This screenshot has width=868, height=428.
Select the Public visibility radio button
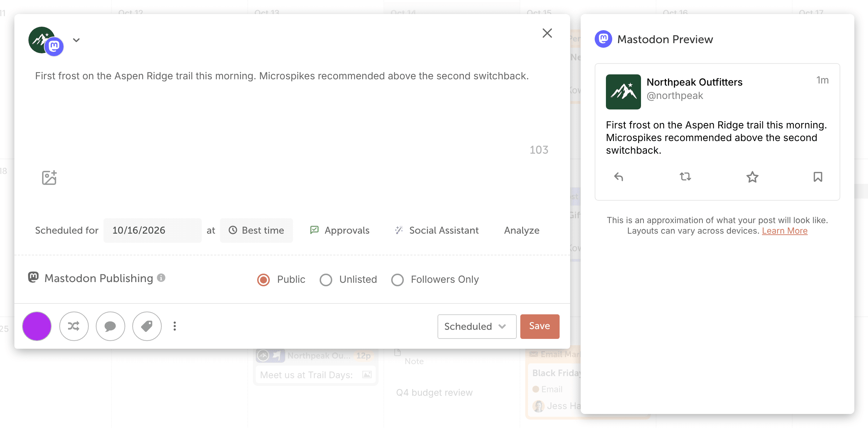click(263, 280)
